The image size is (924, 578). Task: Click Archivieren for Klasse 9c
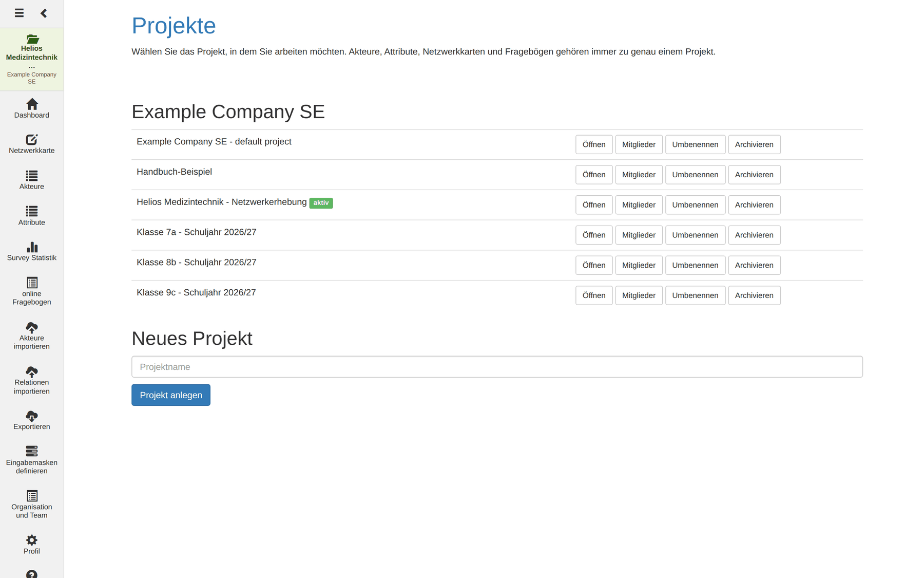[x=754, y=295]
